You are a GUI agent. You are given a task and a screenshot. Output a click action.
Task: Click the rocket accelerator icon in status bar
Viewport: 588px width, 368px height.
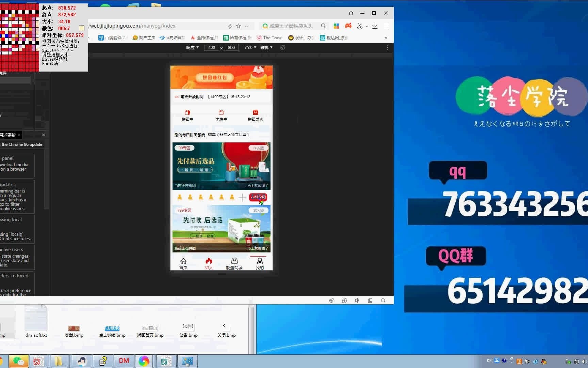pos(331,301)
